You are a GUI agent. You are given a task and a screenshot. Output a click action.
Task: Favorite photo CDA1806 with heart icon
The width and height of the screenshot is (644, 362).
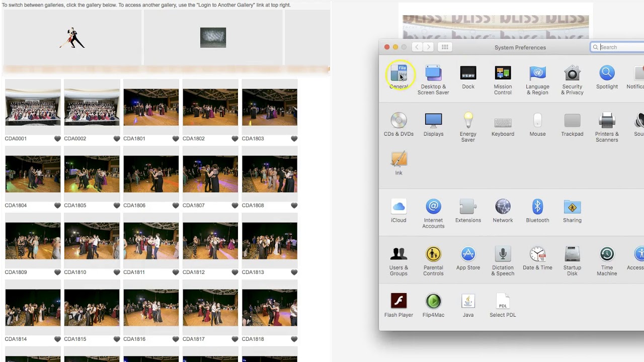click(176, 206)
